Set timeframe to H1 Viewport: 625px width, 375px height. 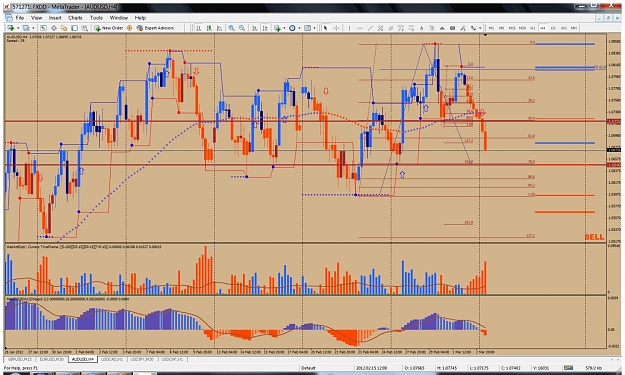click(533, 28)
